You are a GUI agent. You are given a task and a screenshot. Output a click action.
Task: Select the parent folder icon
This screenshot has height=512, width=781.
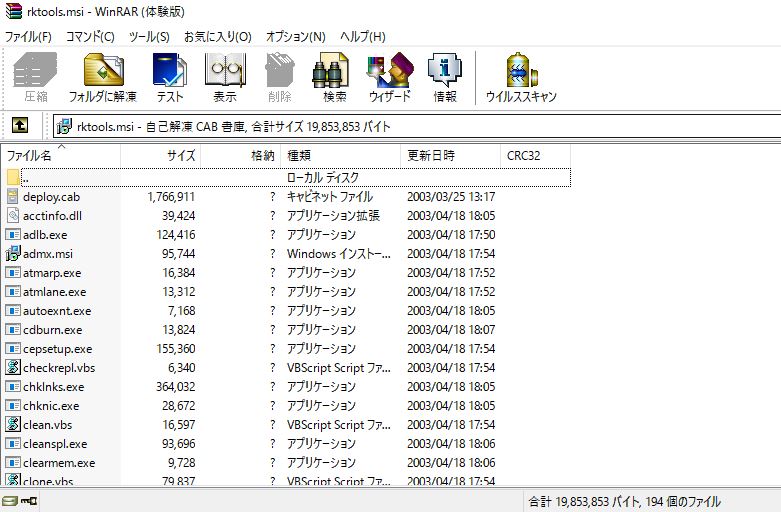[13, 177]
